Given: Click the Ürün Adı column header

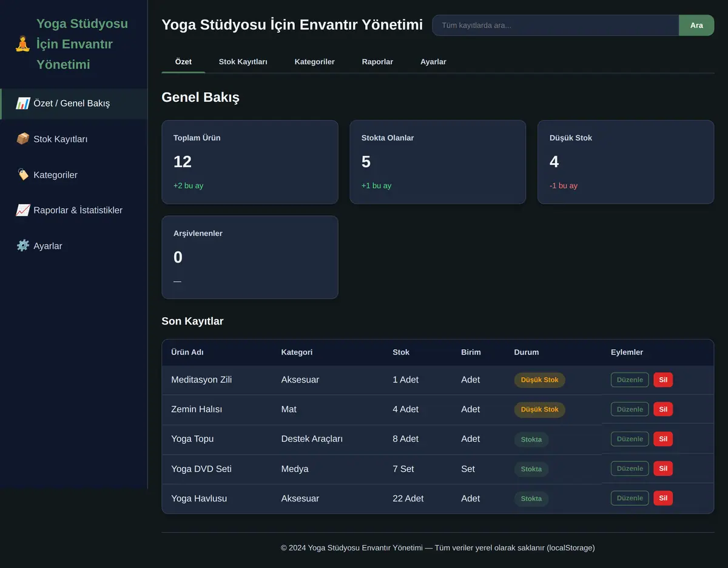Looking at the screenshot, I should click(187, 352).
